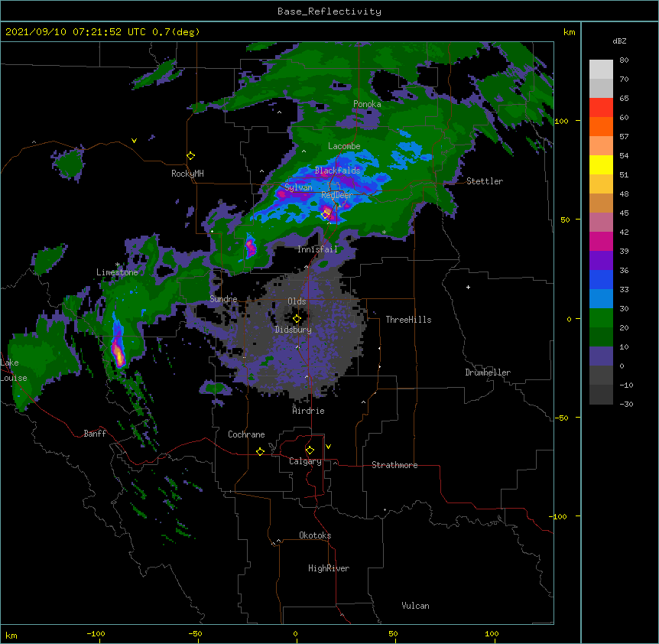Pick the bright green swatch between 20 and 30 dBZ
659x644 pixels.
point(601,318)
